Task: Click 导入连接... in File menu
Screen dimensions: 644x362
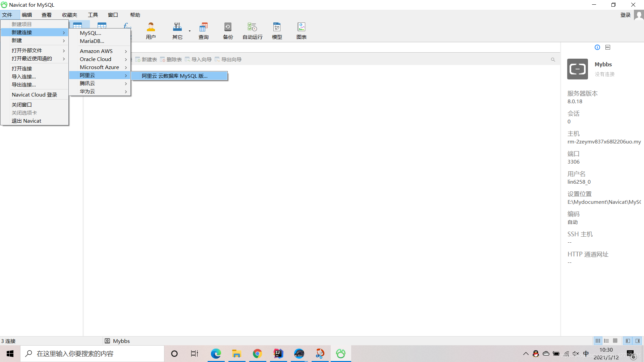Action: (35, 77)
